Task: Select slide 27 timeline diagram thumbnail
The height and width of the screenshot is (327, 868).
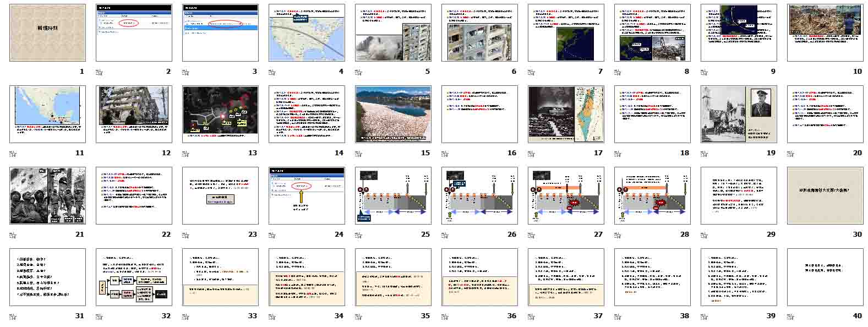Action: click(566, 195)
